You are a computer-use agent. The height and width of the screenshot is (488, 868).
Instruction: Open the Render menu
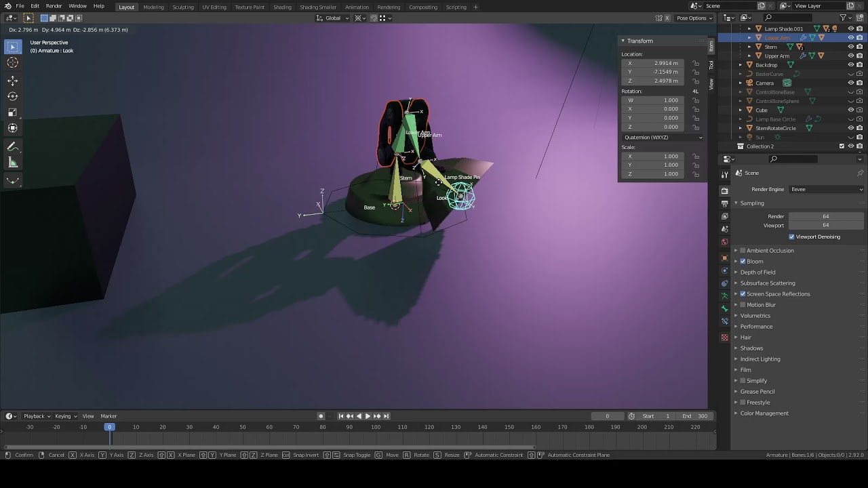(x=54, y=6)
